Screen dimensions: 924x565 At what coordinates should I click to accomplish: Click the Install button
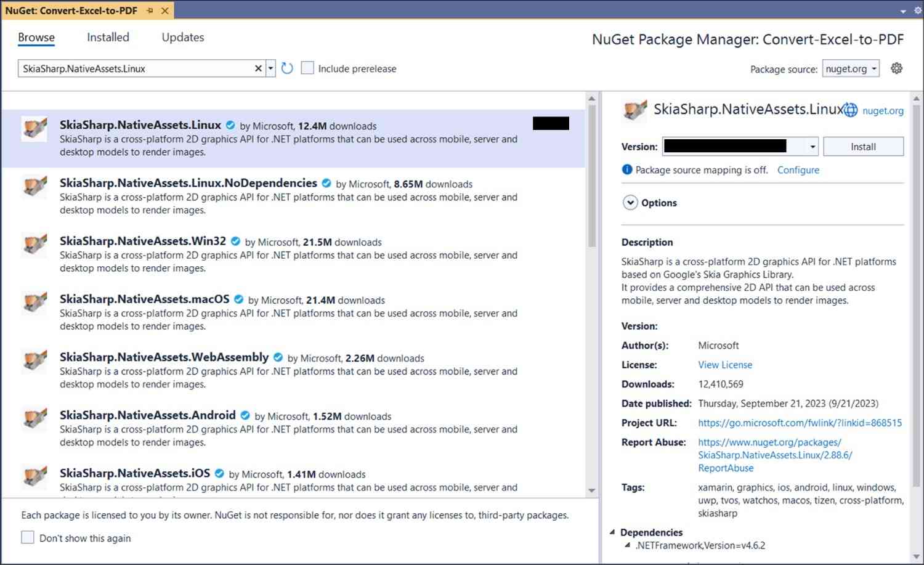tap(863, 147)
